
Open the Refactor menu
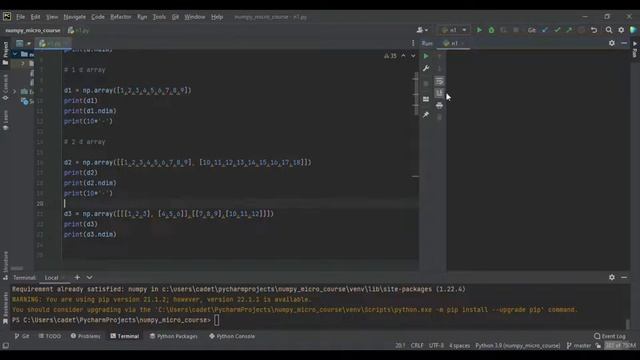tap(121, 17)
